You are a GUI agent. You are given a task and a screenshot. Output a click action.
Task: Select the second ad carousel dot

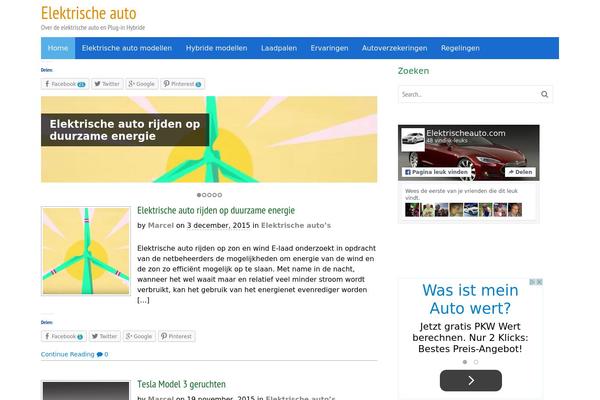click(x=476, y=362)
